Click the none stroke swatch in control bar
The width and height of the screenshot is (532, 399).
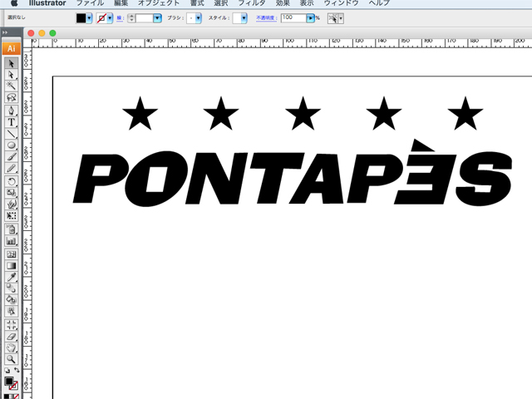[101, 18]
